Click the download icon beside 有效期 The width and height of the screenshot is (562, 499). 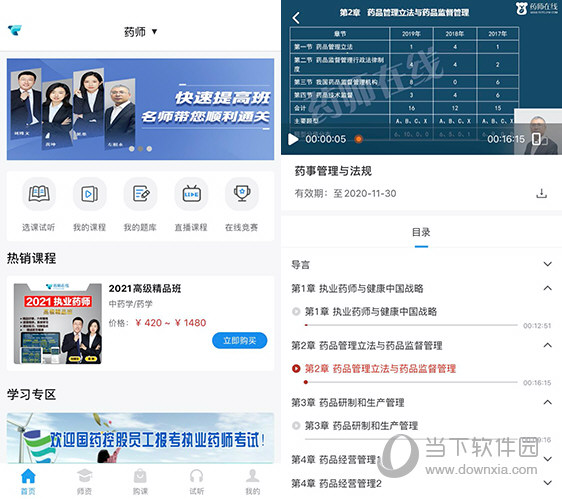541,194
